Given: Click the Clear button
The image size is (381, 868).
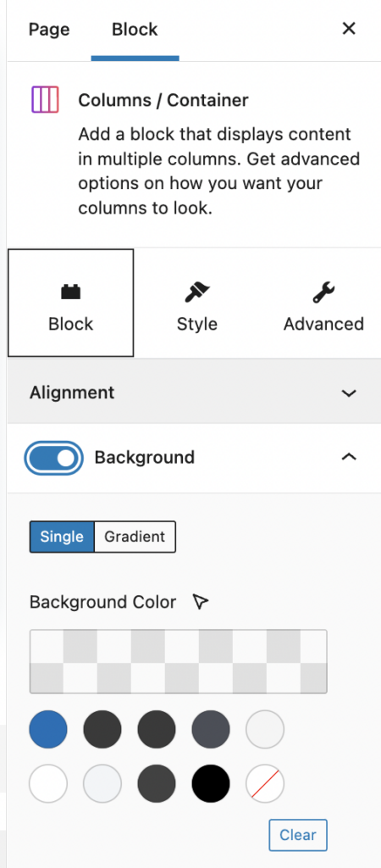Looking at the screenshot, I should (x=298, y=835).
